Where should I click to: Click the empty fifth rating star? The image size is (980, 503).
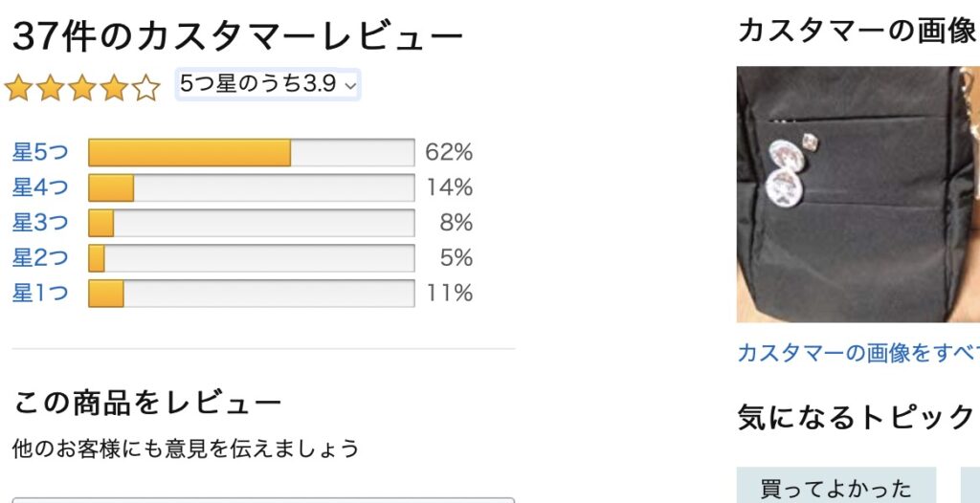[x=146, y=87]
